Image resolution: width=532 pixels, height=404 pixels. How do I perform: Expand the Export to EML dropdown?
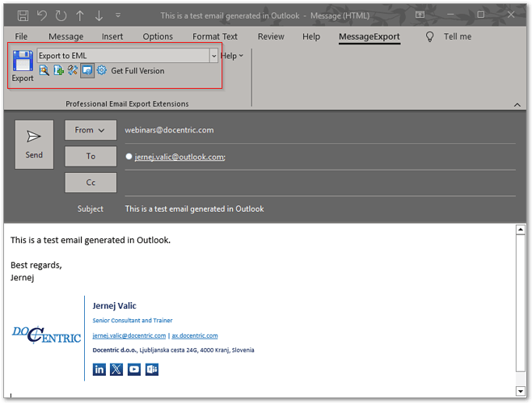point(213,56)
